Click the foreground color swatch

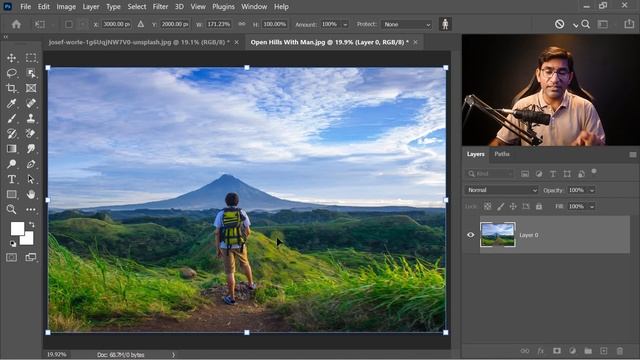(17, 229)
